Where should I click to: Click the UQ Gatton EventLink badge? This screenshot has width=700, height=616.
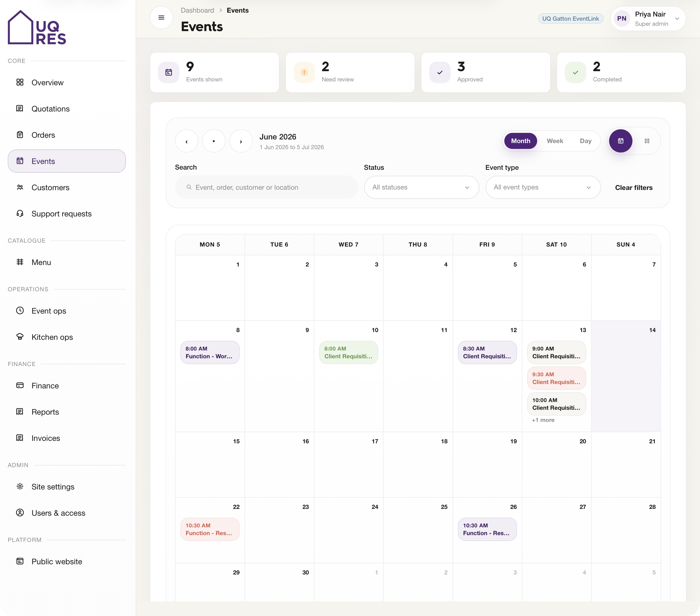point(570,18)
